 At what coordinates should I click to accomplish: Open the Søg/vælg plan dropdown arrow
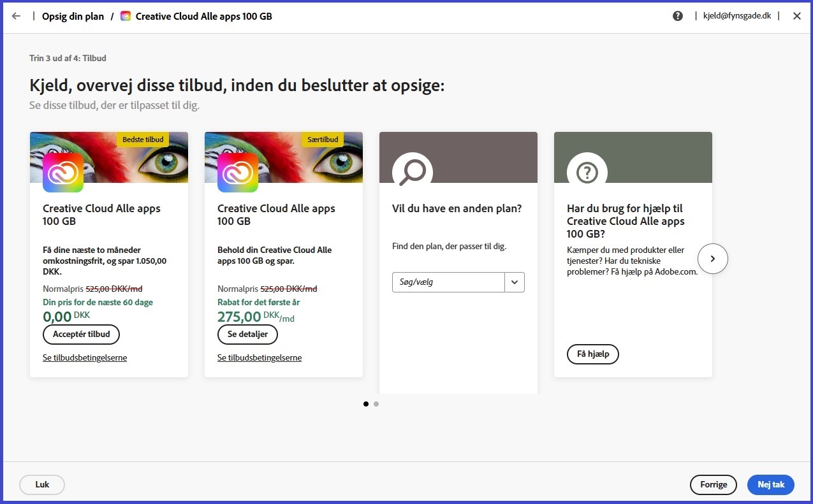coord(515,282)
